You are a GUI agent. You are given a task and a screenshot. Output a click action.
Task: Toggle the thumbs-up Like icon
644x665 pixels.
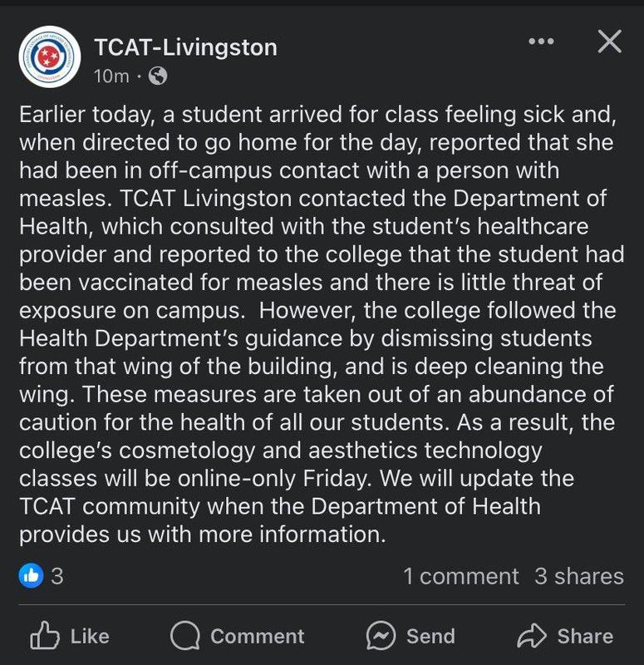43,637
